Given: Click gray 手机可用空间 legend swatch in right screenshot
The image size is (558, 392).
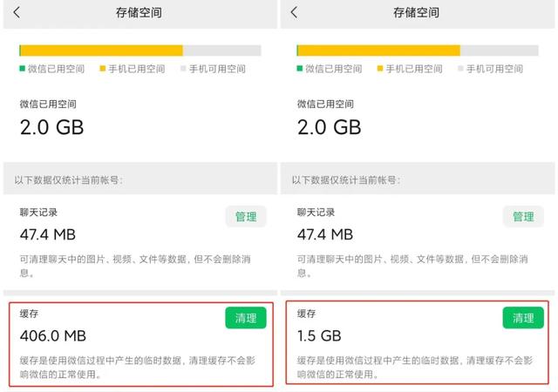Looking at the screenshot, I should 460,69.
